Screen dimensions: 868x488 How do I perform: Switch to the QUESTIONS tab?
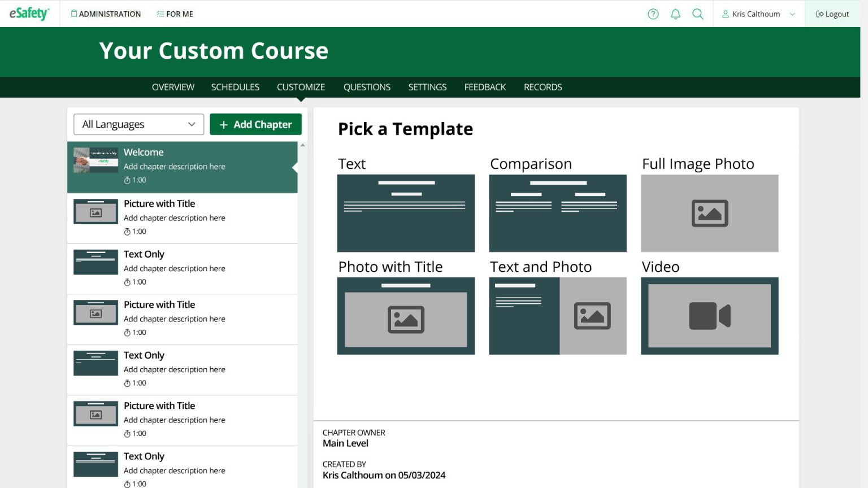pos(367,87)
